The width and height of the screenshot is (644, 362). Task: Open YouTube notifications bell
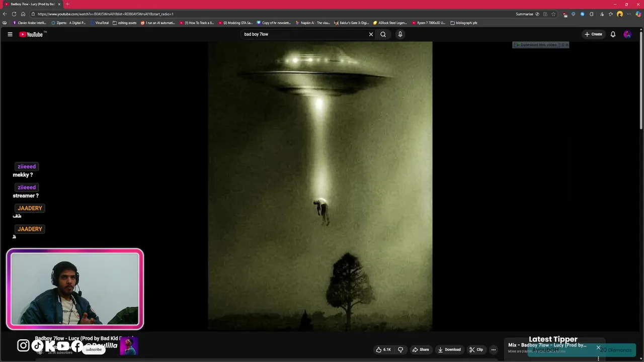[613, 34]
